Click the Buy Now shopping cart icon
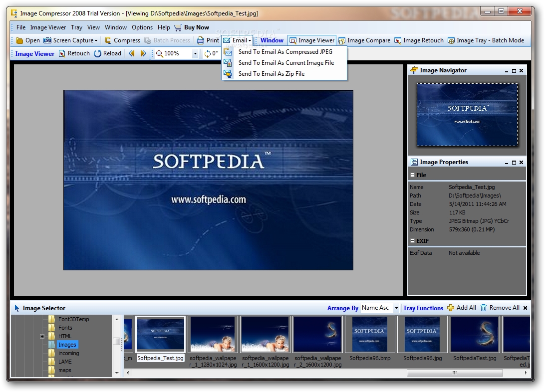This screenshot has height=392, width=545. [x=178, y=27]
